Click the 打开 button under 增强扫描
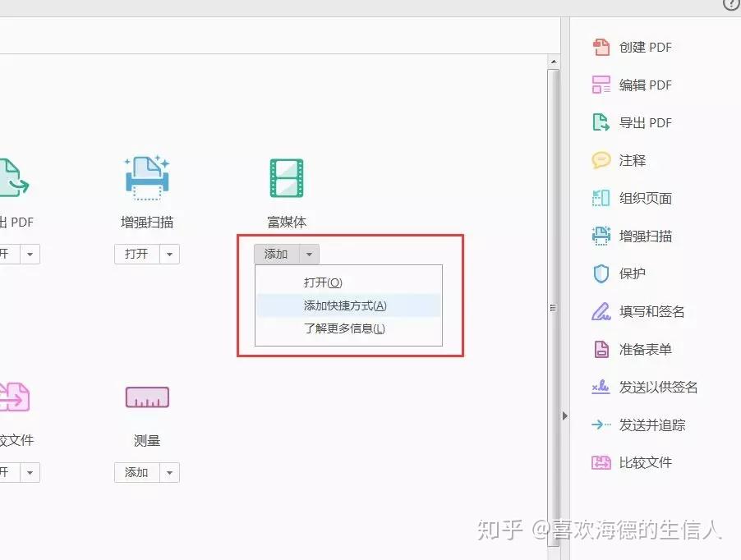The image size is (741, 560). [x=136, y=254]
